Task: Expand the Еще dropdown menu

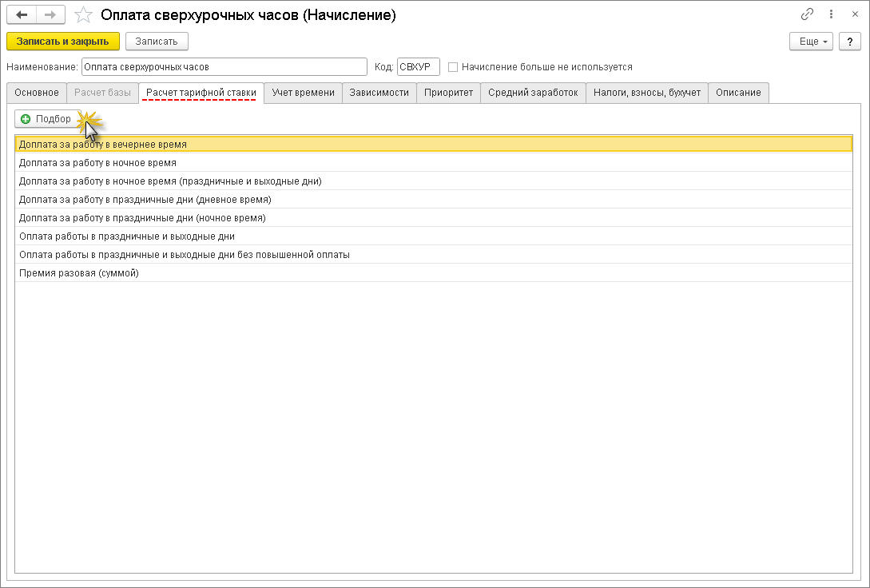Action: click(x=811, y=42)
